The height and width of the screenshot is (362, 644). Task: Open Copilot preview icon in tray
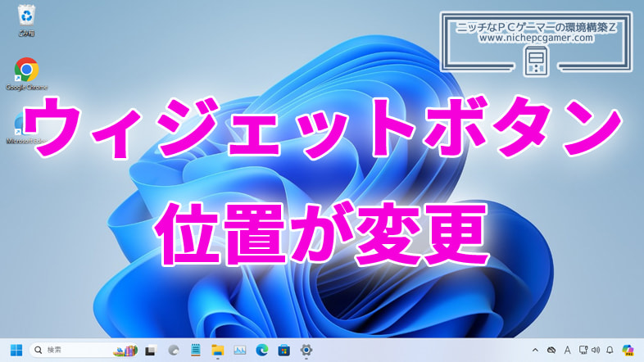[628, 350]
